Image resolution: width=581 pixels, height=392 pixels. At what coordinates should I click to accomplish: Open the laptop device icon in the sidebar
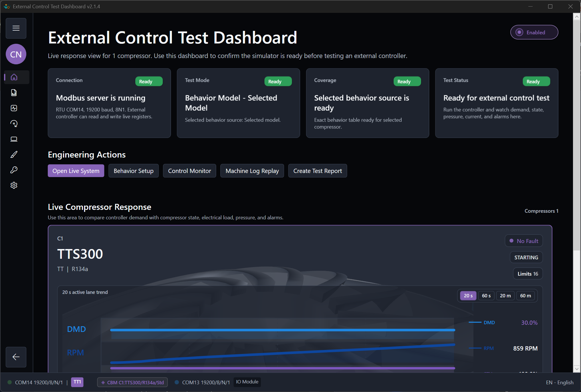coord(14,139)
